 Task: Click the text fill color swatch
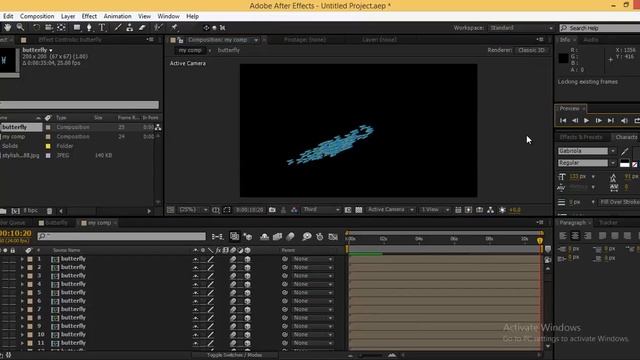[x=624, y=164]
